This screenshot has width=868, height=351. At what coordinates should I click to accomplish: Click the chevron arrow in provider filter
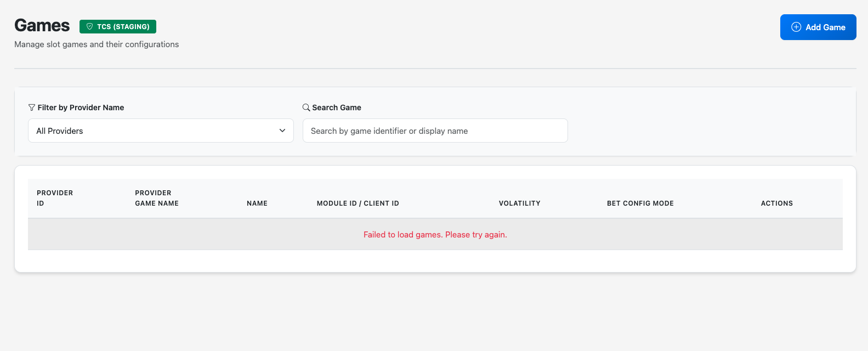[282, 131]
